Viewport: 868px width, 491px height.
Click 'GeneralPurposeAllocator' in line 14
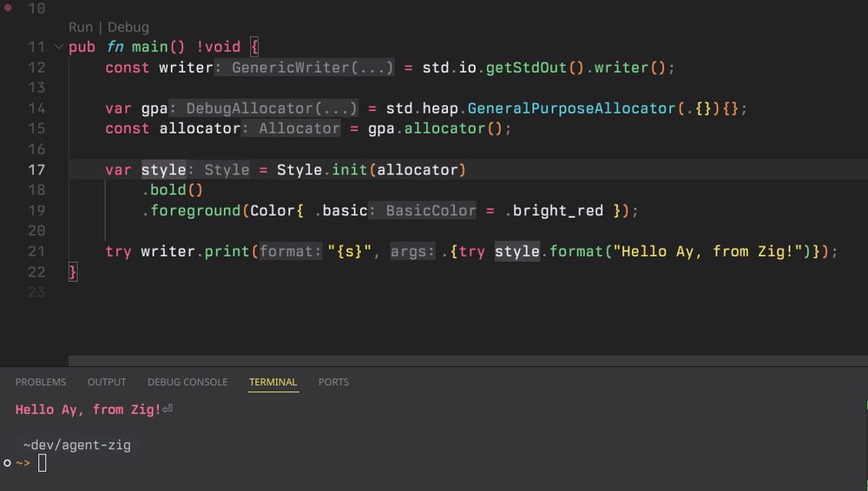[x=572, y=108]
